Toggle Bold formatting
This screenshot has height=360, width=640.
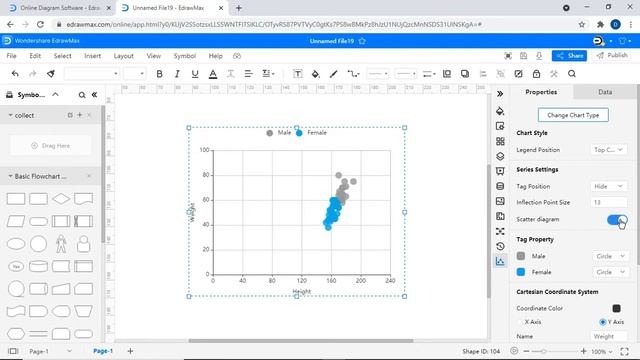(159, 74)
